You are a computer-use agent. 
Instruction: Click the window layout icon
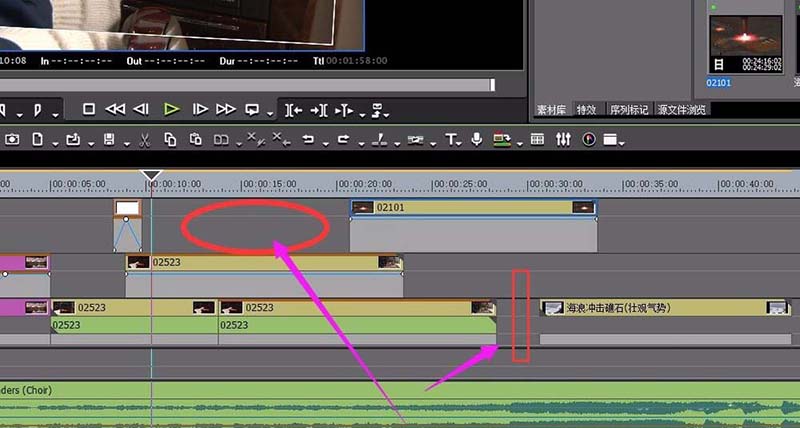pyautogui.click(x=610, y=139)
